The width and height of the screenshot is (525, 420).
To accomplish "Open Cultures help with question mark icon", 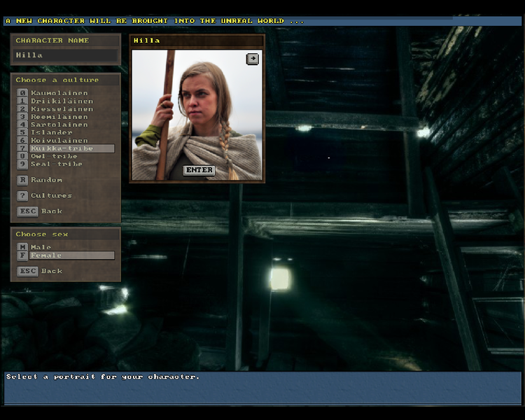I will (23, 196).
